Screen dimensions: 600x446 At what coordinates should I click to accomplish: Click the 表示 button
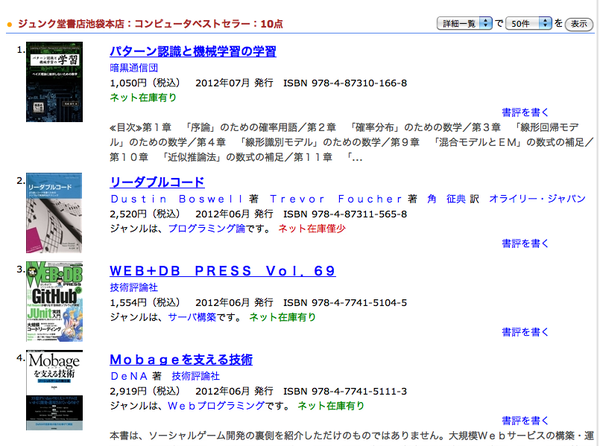579,24
